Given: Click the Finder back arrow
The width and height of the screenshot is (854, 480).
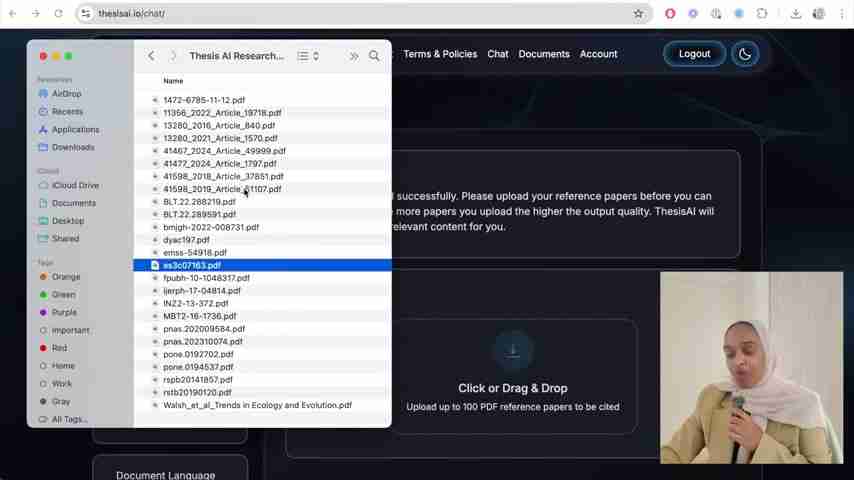Looking at the screenshot, I should point(151,56).
